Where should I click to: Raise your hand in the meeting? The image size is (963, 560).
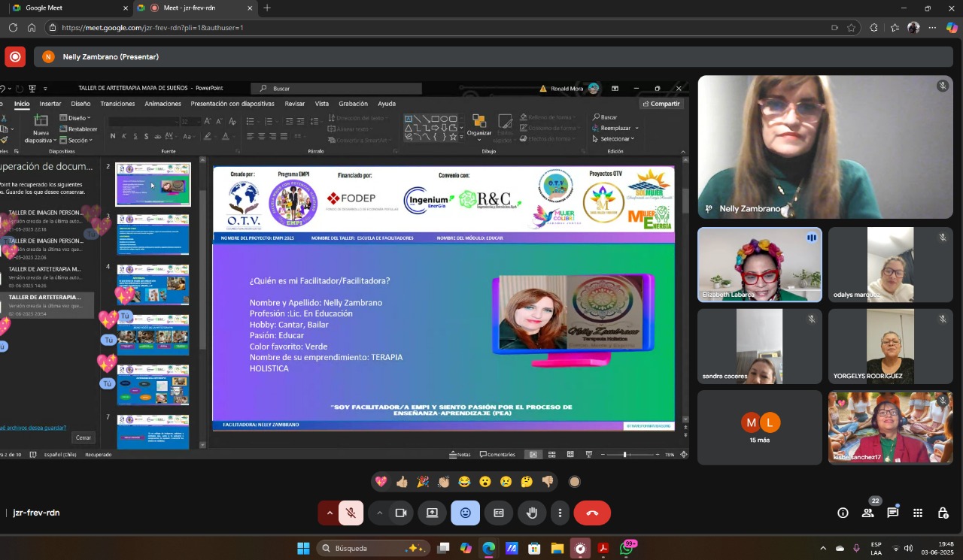point(532,513)
